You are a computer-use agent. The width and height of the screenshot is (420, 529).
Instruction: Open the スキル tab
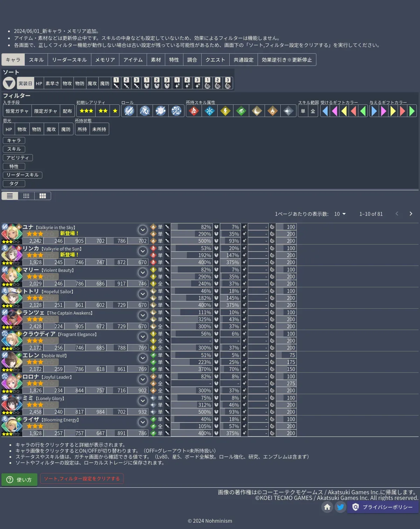coord(36,60)
